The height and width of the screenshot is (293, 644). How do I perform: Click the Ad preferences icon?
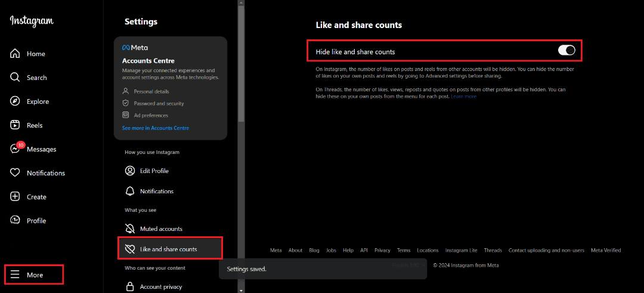pos(126,115)
